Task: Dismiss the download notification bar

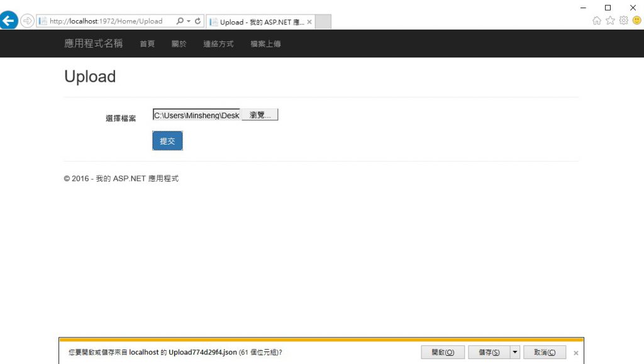Action: coord(575,353)
